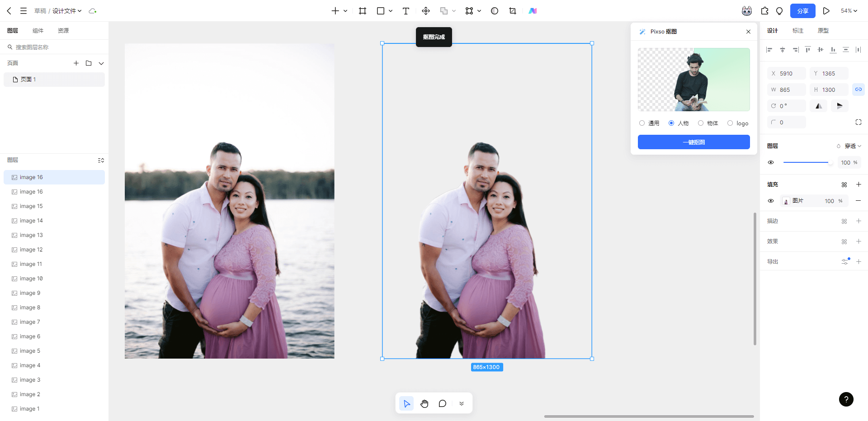Open the 设计文件 file name dropdown

click(66, 11)
